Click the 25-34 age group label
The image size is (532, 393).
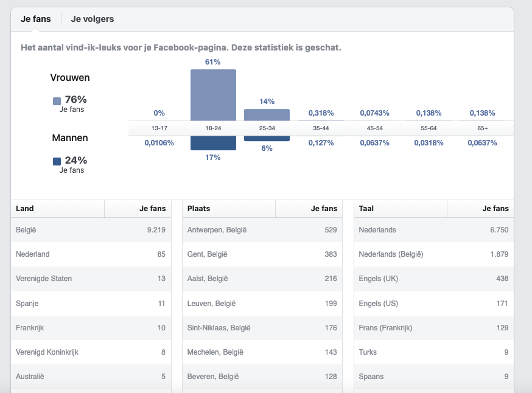tap(267, 128)
